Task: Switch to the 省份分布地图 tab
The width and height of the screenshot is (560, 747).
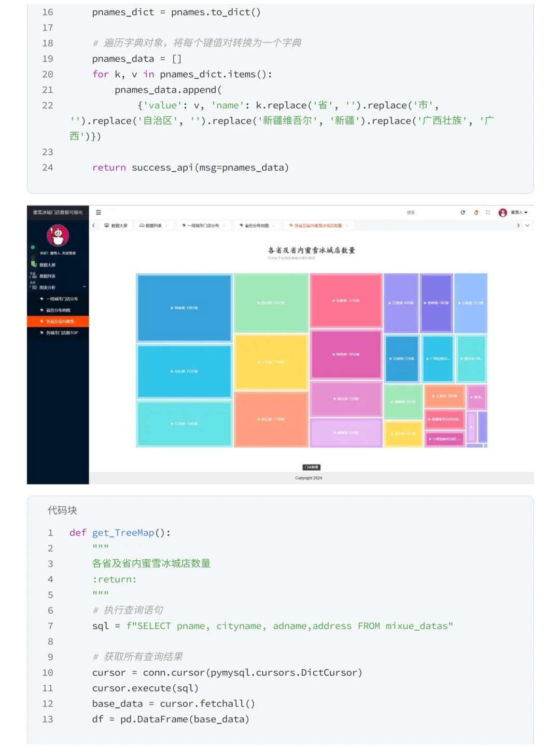Action: tap(254, 226)
